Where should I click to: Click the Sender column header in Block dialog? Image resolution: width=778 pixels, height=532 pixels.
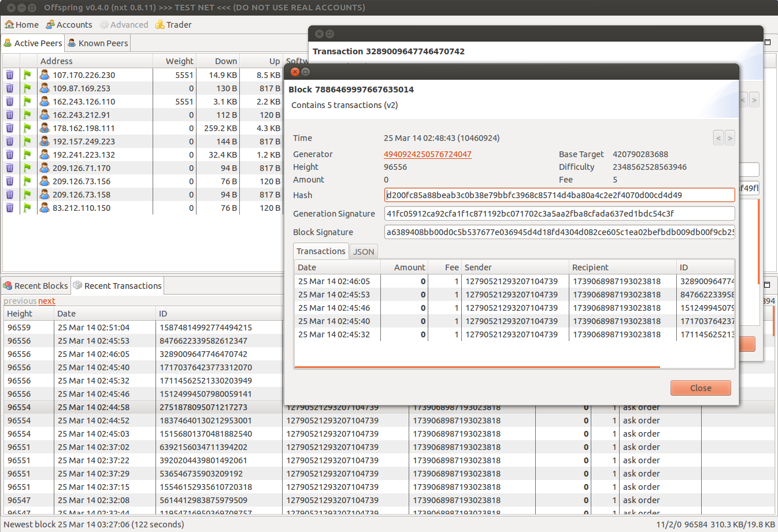(x=515, y=267)
